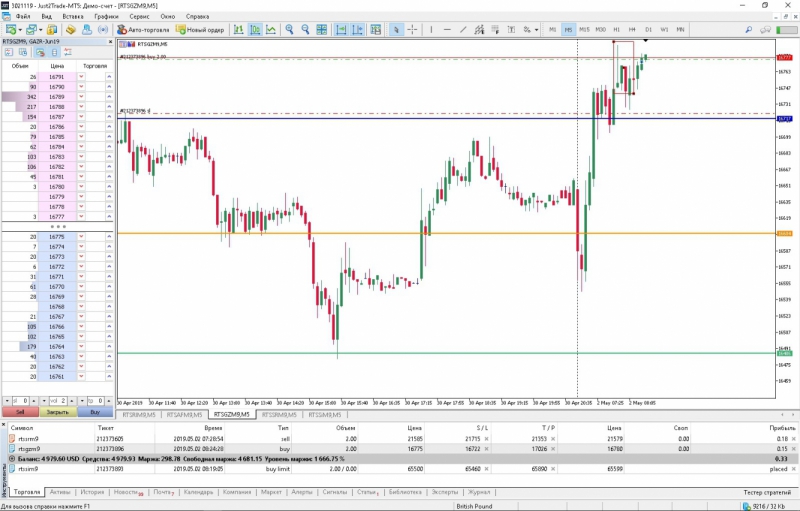The image size is (800, 511).
Task: Open the Navigator gold folder icon
Action: point(71,30)
